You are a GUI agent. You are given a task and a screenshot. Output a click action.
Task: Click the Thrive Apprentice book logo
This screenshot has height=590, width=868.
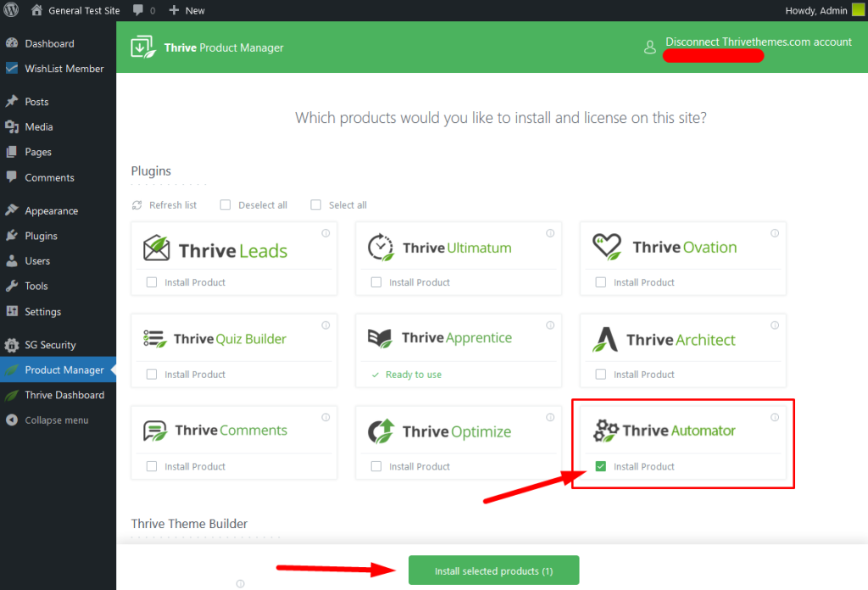pyautogui.click(x=381, y=337)
